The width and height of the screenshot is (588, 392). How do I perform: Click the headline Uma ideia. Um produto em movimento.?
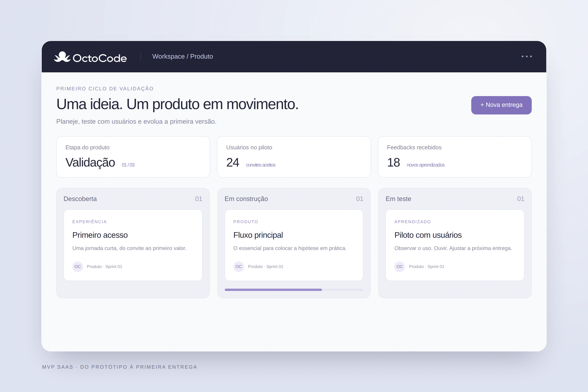(x=177, y=104)
